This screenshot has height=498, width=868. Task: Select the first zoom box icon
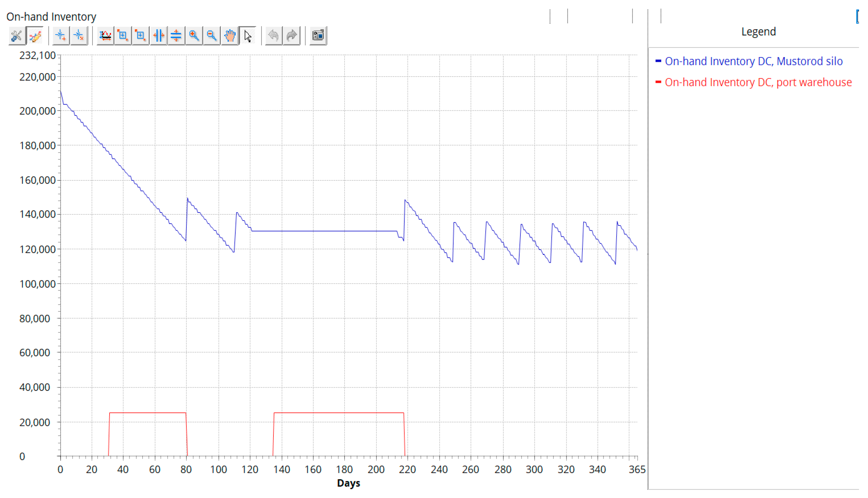pyautogui.click(x=123, y=35)
